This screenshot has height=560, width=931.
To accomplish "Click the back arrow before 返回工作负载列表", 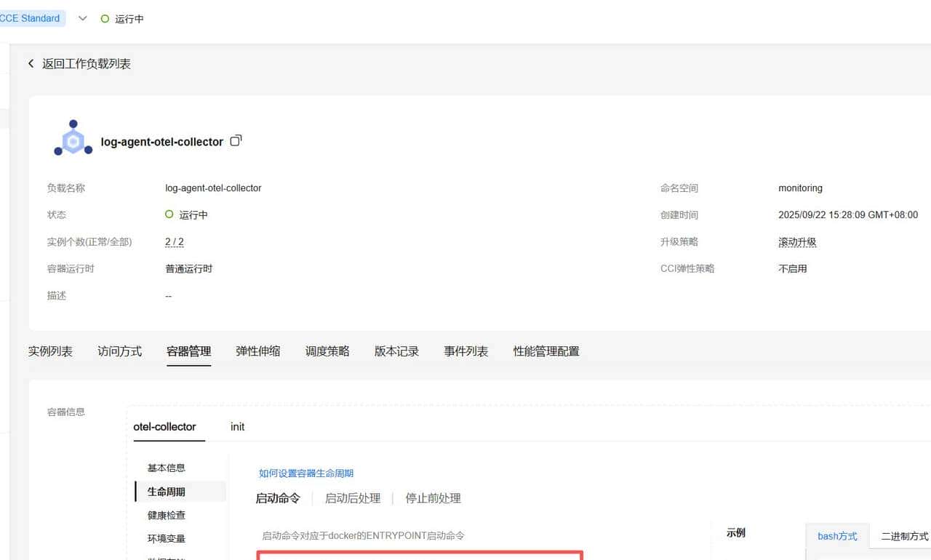I will pyautogui.click(x=31, y=63).
